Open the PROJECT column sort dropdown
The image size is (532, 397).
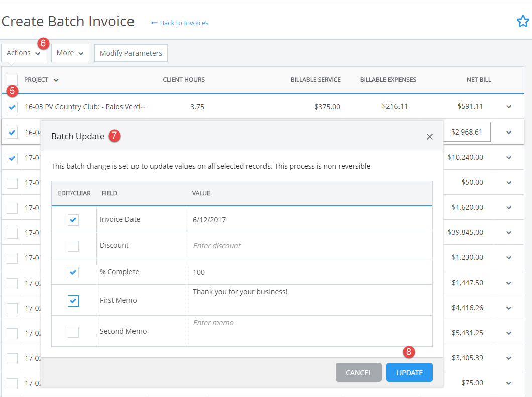(55, 79)
